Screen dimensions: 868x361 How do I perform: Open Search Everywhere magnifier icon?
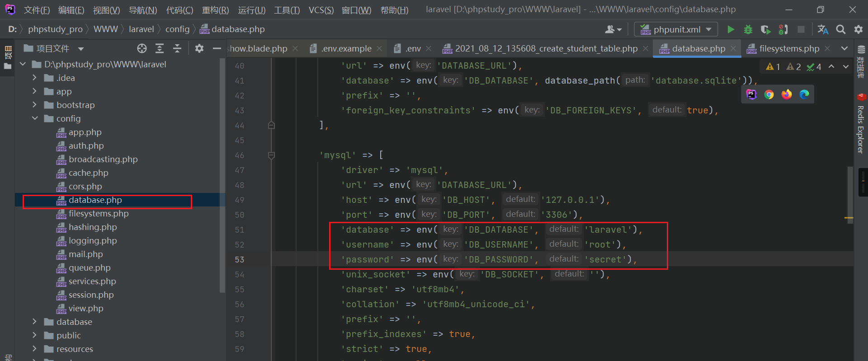click(x=841, y=29)
